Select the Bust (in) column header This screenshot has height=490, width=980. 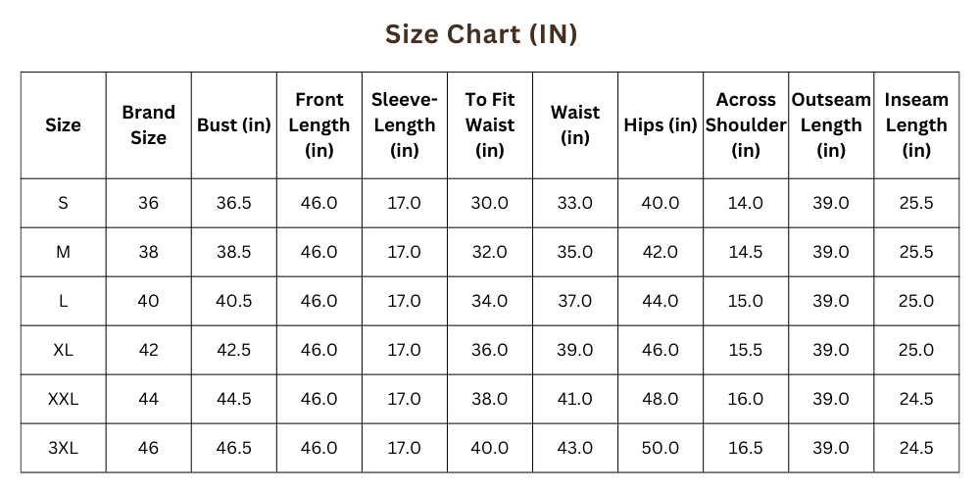[x=233, y=125]
